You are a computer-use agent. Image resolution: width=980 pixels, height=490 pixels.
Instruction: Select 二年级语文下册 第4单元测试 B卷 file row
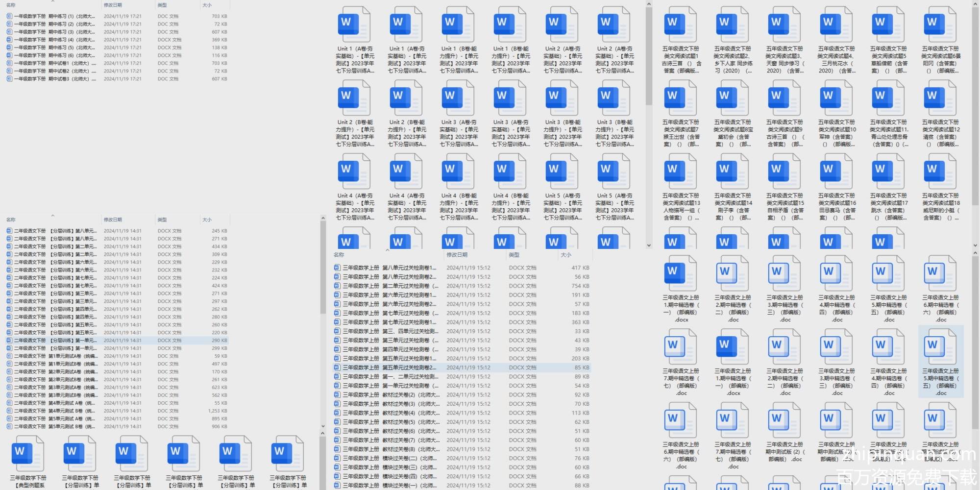[54, 411]
